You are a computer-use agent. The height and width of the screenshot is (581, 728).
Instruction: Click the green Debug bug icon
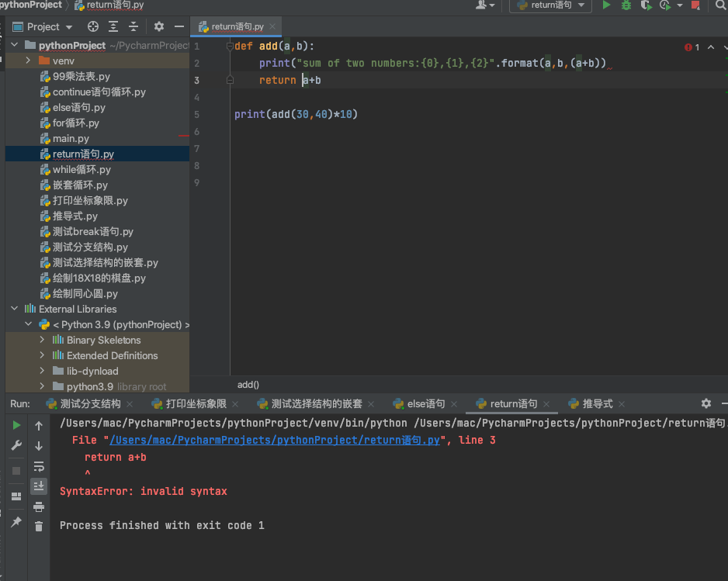626,5
